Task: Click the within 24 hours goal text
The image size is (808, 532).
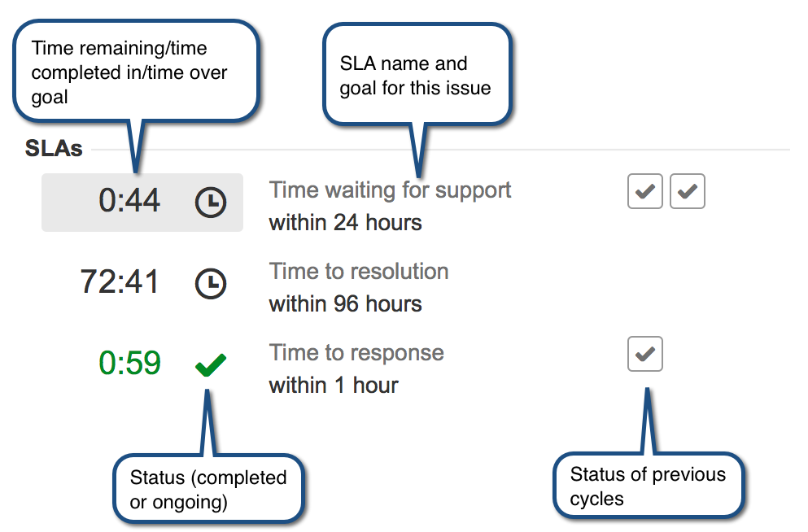Action: tap(345, 223)
